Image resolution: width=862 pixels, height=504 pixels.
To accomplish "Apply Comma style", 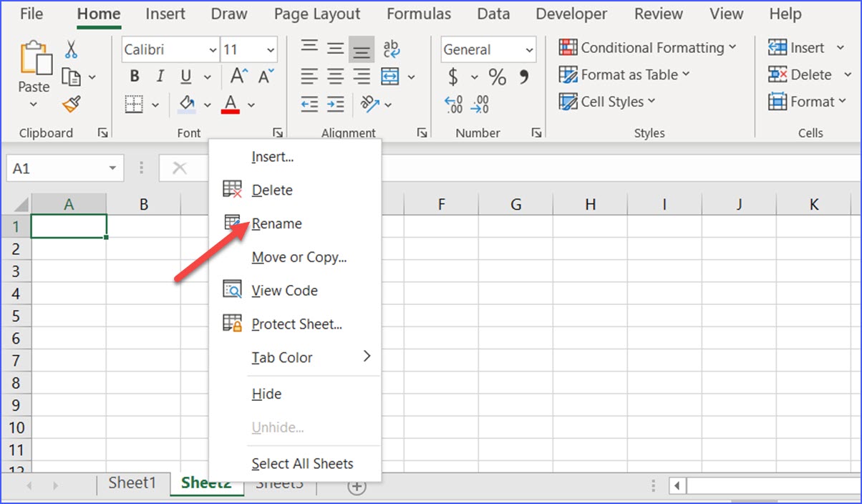I will tap(523, 77).
